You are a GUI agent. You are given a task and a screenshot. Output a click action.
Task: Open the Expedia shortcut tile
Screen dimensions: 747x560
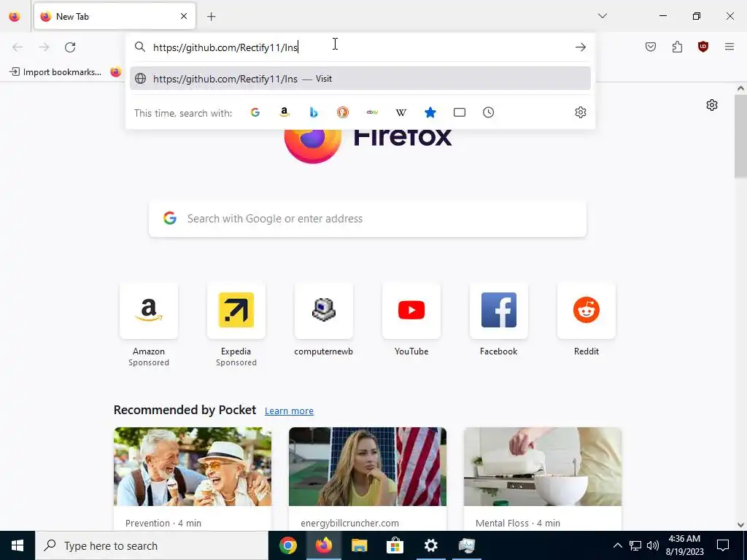[236, 311]
